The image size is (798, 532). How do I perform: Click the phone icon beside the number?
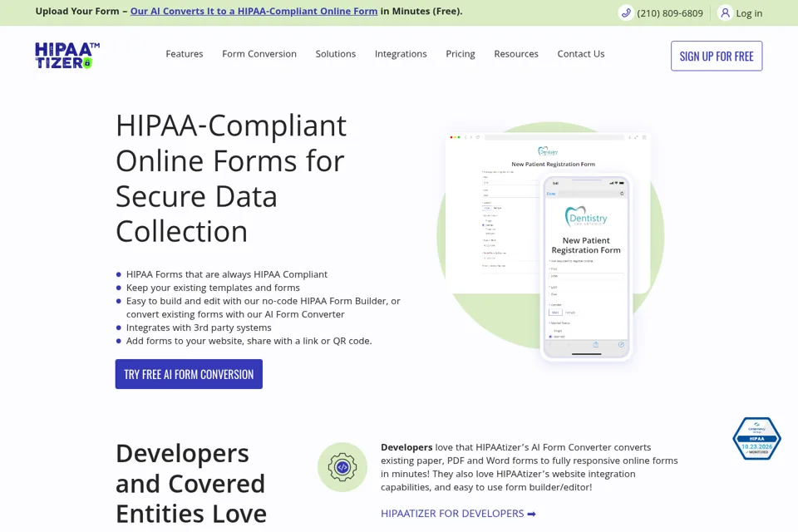(x=625, y=12)
